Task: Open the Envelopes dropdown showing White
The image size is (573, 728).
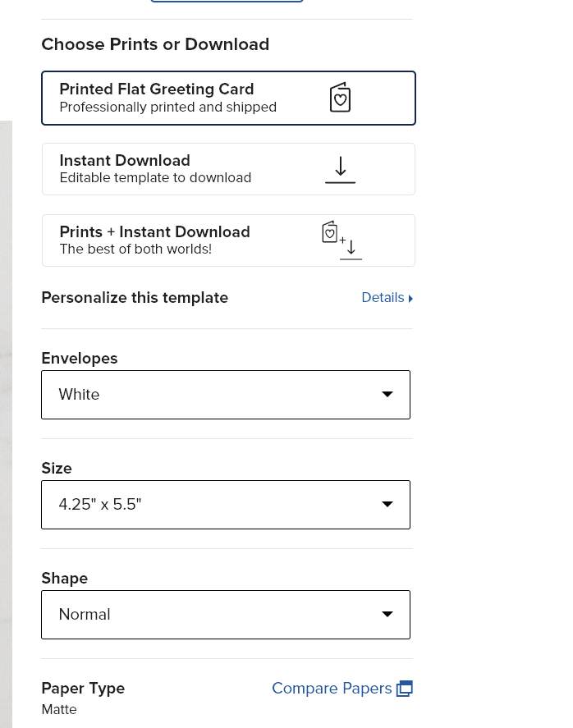Action: click(226, 395)
